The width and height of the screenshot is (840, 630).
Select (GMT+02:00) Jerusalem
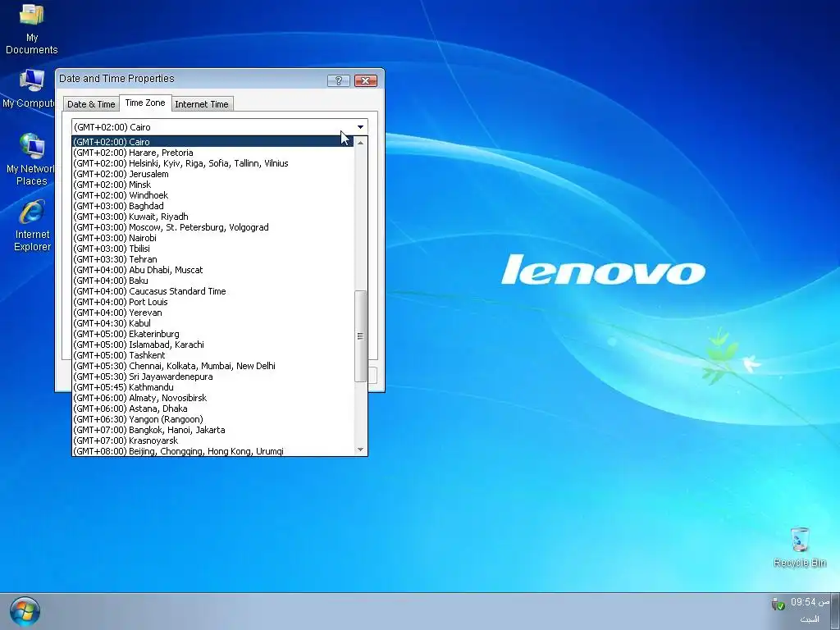point(212,174)
